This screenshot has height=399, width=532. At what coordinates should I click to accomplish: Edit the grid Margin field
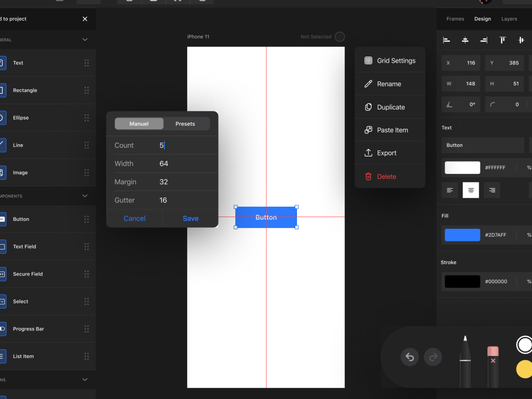tap(162, 182)
